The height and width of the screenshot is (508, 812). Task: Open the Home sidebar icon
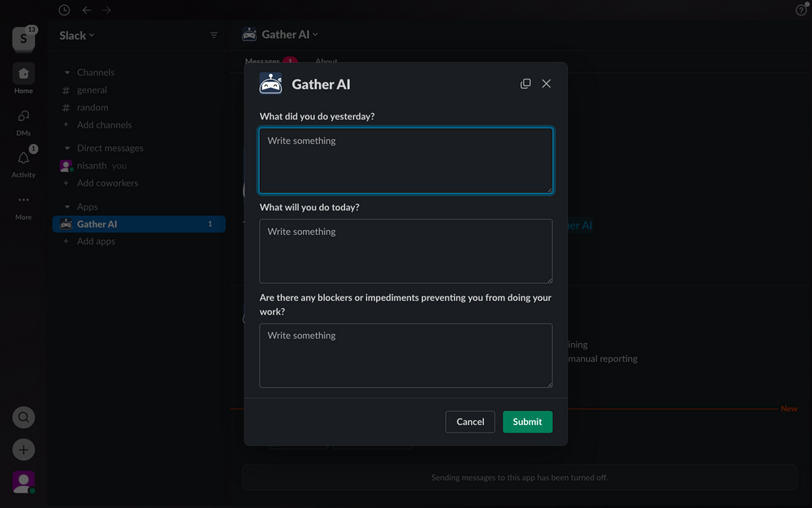(x=24, y=74)
